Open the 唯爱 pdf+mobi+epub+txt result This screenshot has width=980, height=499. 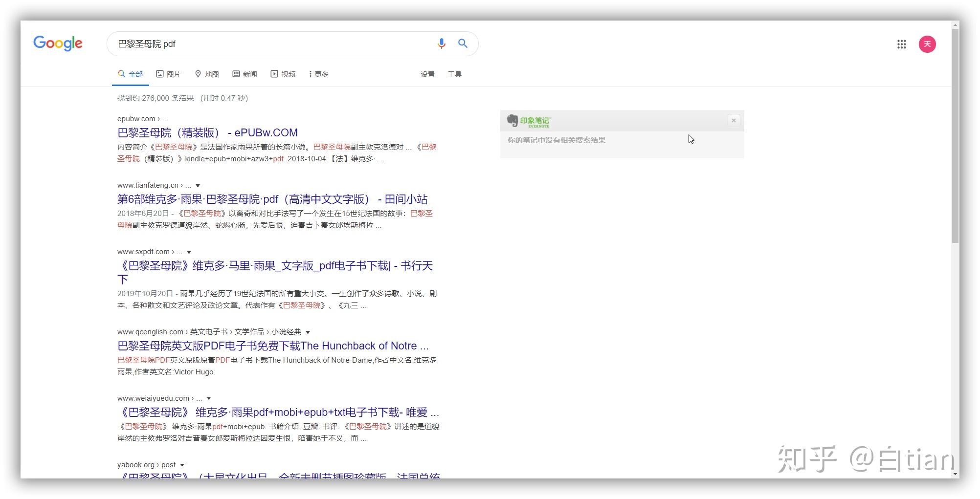coord(278,412)
